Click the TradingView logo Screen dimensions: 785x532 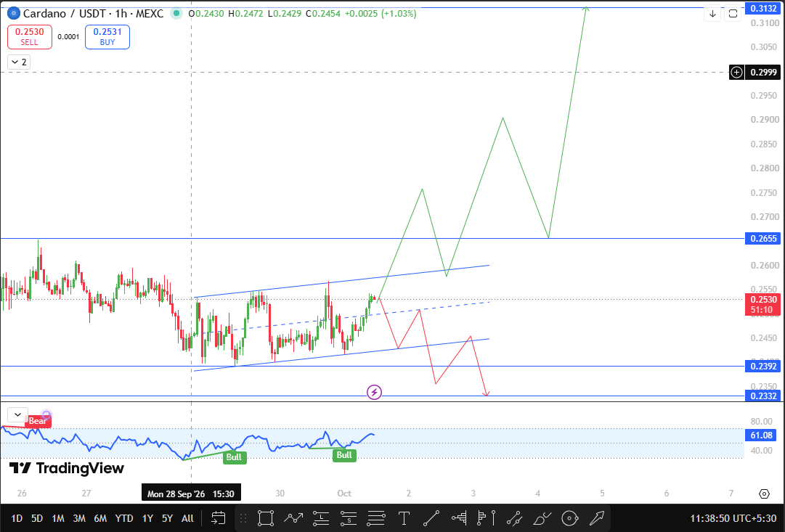coord(67,468)
